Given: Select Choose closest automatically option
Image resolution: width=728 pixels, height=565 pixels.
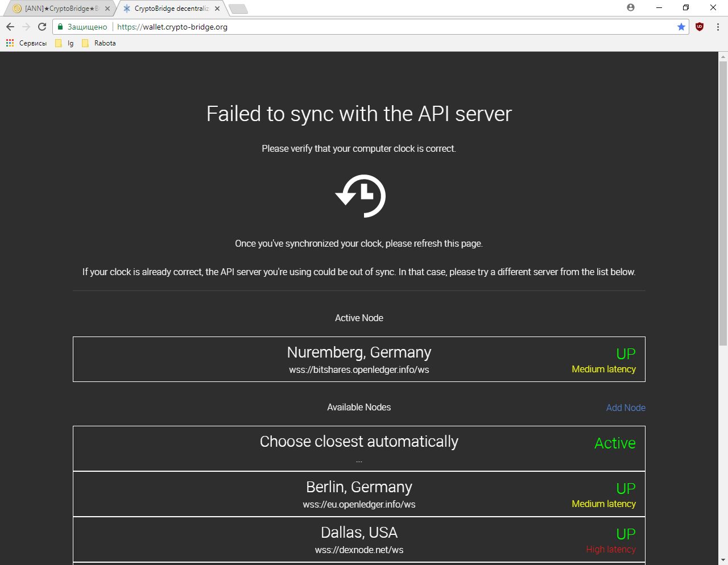Looking at the screenshot, I should [x=359, y=448].
